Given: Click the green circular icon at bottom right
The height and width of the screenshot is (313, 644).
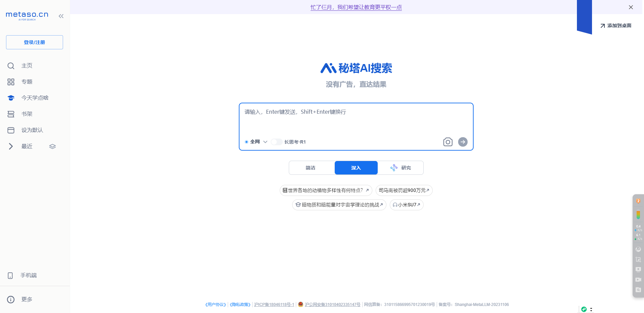Looking at the screenshot, I should (584, 309).
